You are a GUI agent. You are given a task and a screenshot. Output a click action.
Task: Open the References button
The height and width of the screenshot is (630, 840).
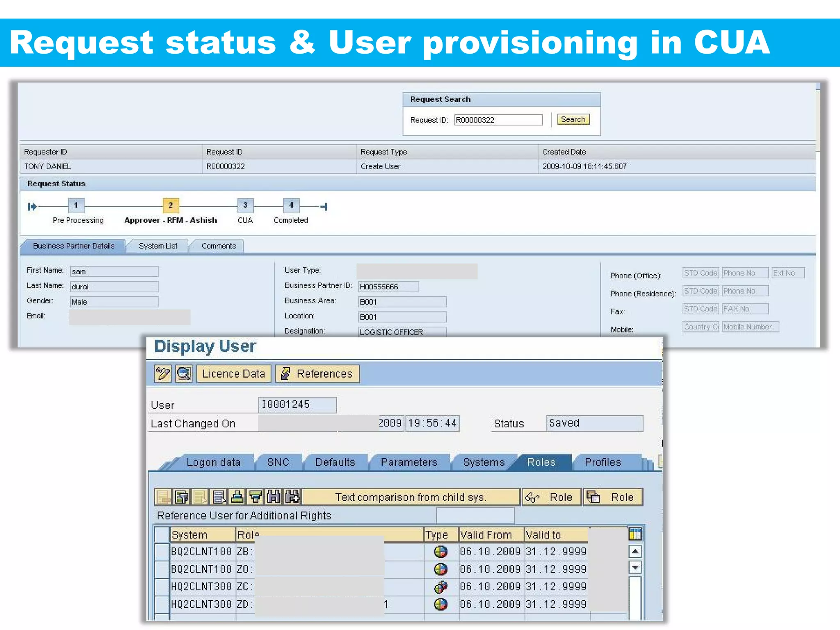coord(317,374)
